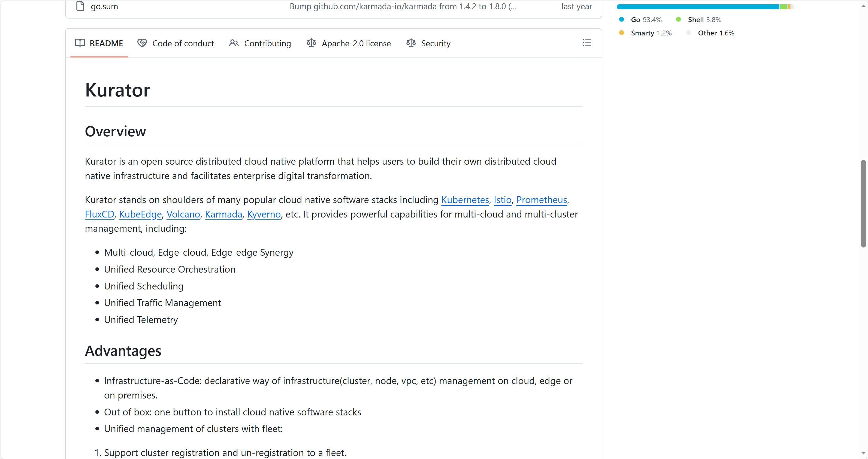Image resolution: width=868 pixels, height=459 pixels.
Task: Open the Prometheus link
Action: point(542,200)
